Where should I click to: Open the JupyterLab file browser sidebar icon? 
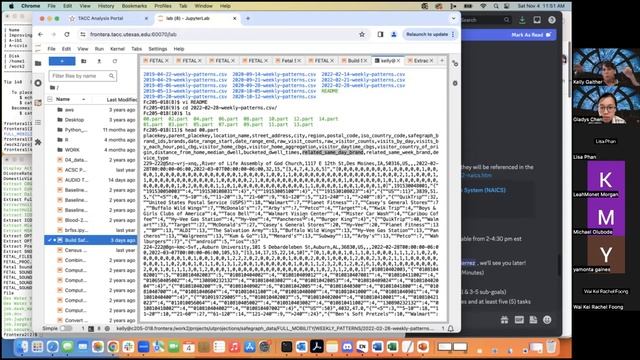click(38, 63)
